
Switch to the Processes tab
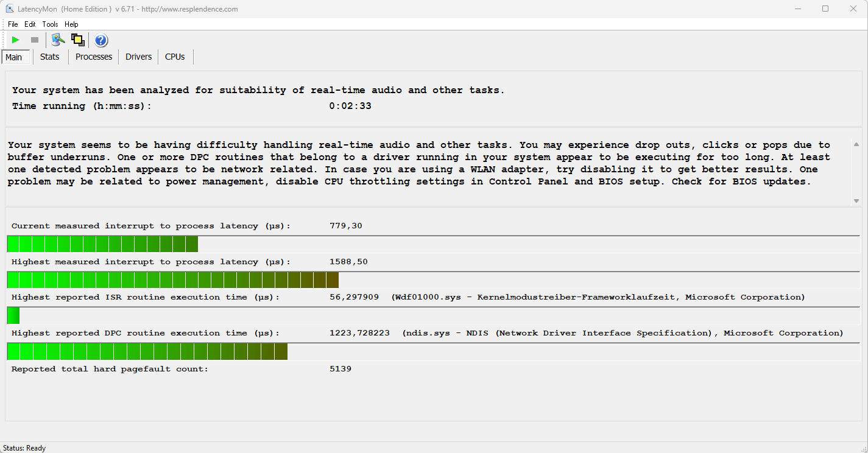click(x=94, y=57)
